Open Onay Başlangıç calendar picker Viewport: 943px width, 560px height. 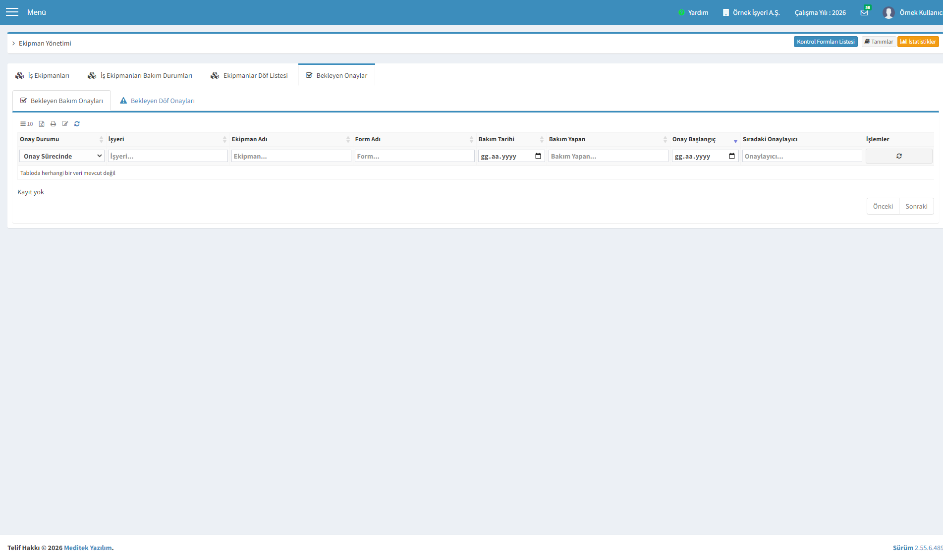732,156
